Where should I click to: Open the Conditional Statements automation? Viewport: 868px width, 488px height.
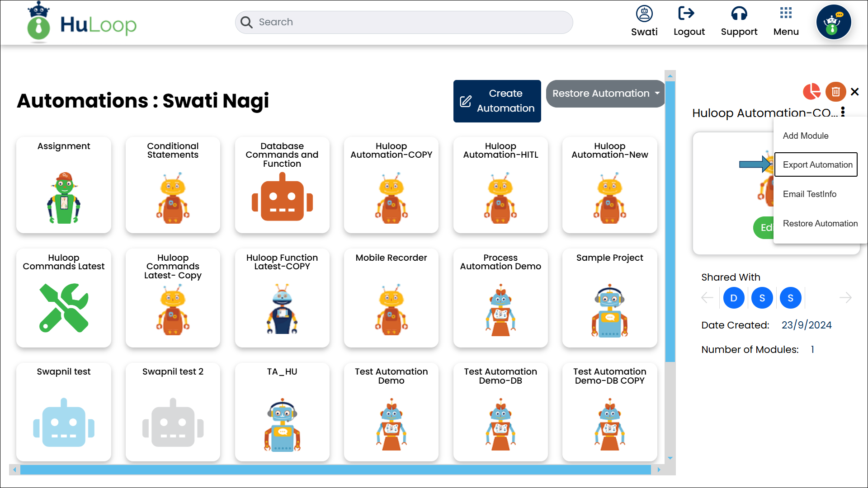point(173,185)
